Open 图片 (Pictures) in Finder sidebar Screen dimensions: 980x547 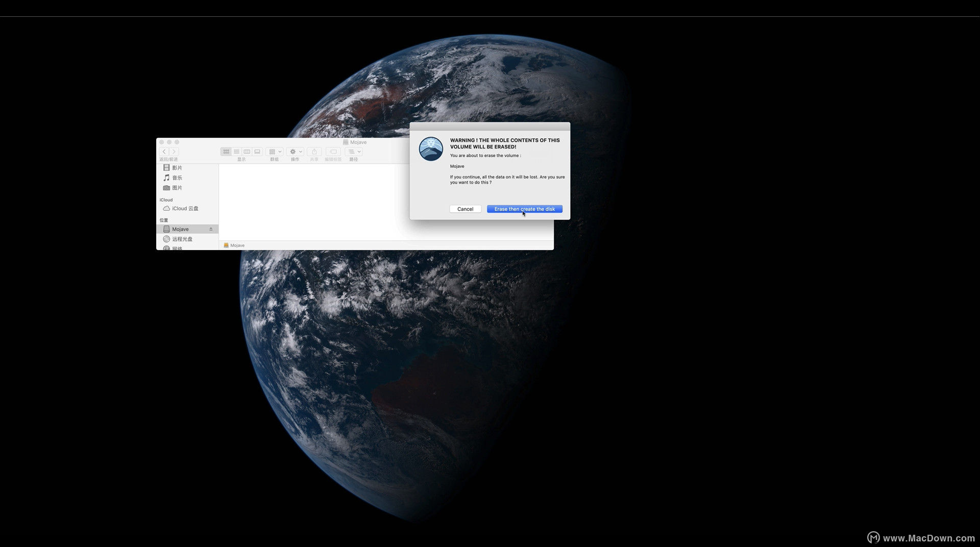point(187,188)
